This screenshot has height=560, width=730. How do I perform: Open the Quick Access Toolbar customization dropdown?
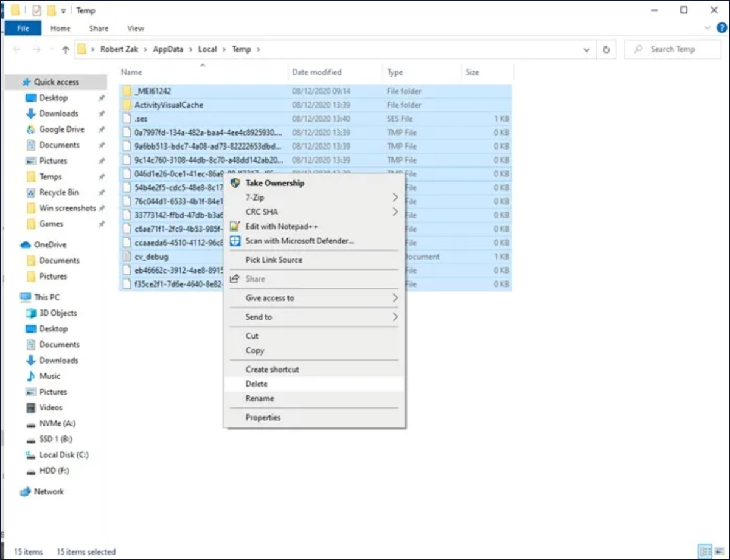point(63,10)
